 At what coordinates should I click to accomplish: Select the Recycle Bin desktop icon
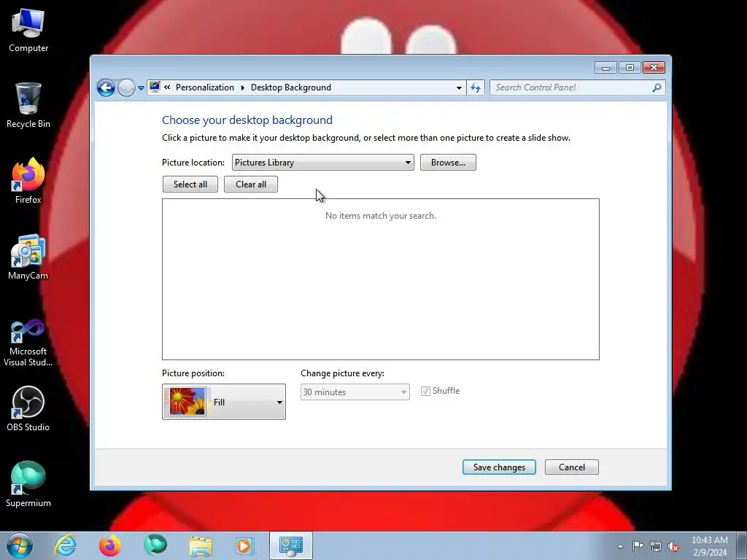pyautogui.click(x=28, y=106)
